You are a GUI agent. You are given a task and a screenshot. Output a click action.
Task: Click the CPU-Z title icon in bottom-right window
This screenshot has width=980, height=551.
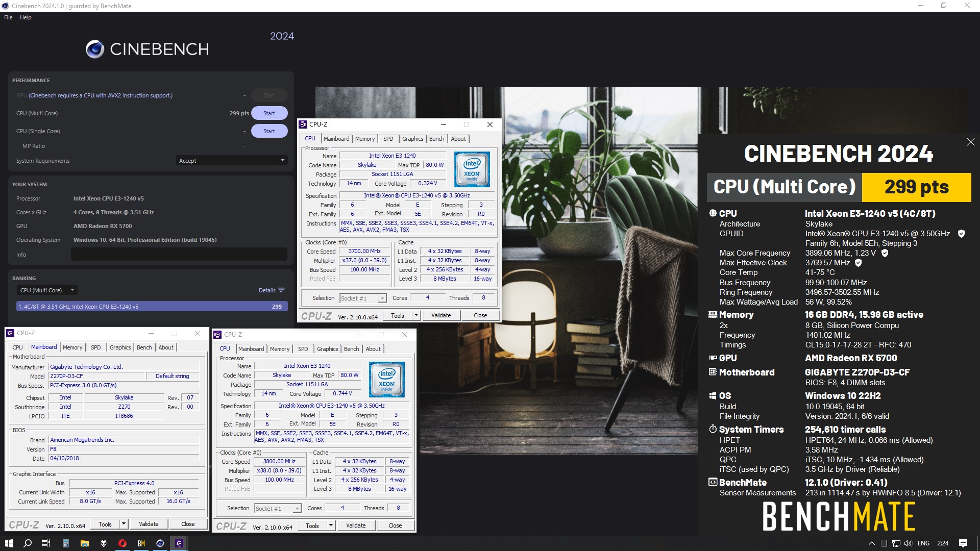click(218, 335)
